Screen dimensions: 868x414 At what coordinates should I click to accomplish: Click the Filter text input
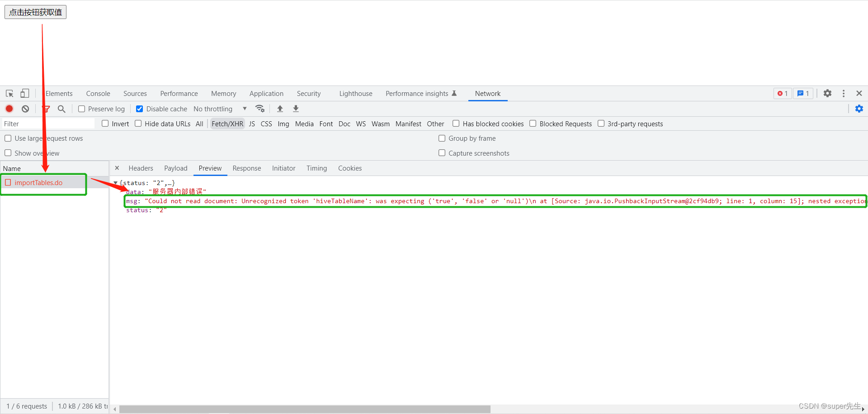click(x=48, y=124)
